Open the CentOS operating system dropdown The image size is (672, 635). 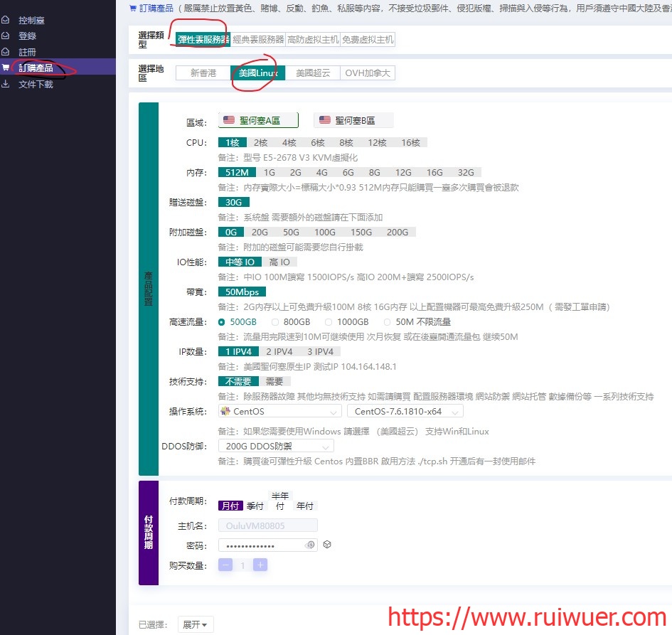pyautogui.click(x=280, y=411)
